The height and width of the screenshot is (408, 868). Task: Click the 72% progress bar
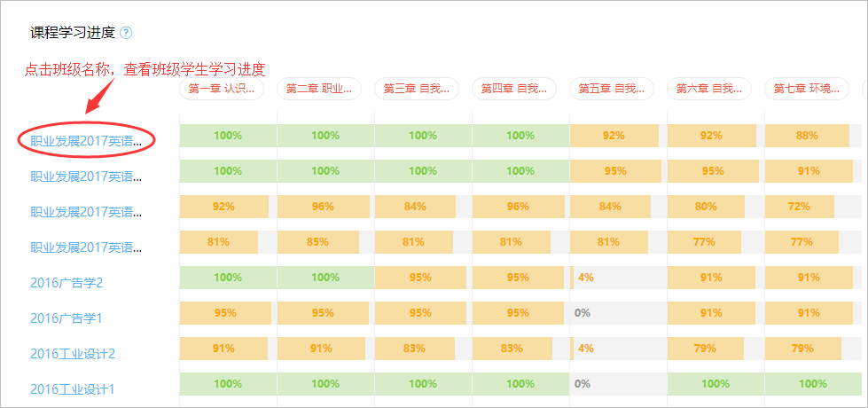pos(799,207)
